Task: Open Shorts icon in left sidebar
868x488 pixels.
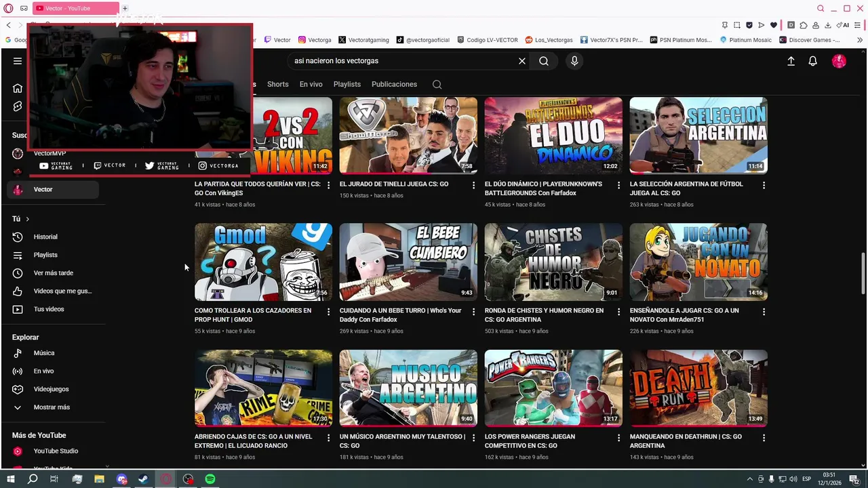Action: click(18, 106)
